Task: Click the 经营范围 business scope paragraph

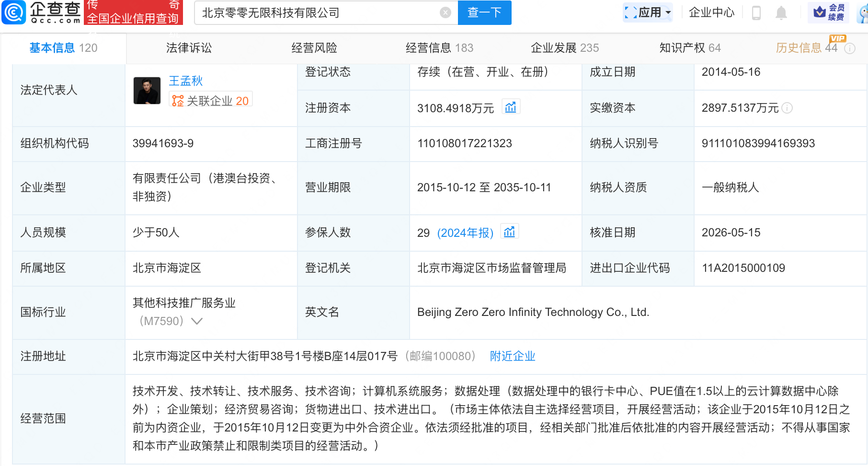Action: pyautogui.click(x=491, y=419)
